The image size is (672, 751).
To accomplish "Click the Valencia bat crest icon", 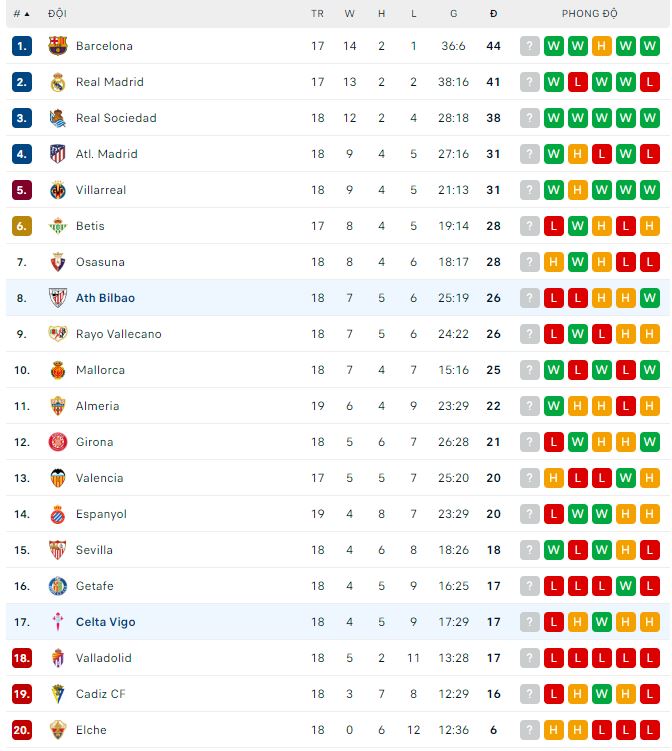I will [58, 478].
